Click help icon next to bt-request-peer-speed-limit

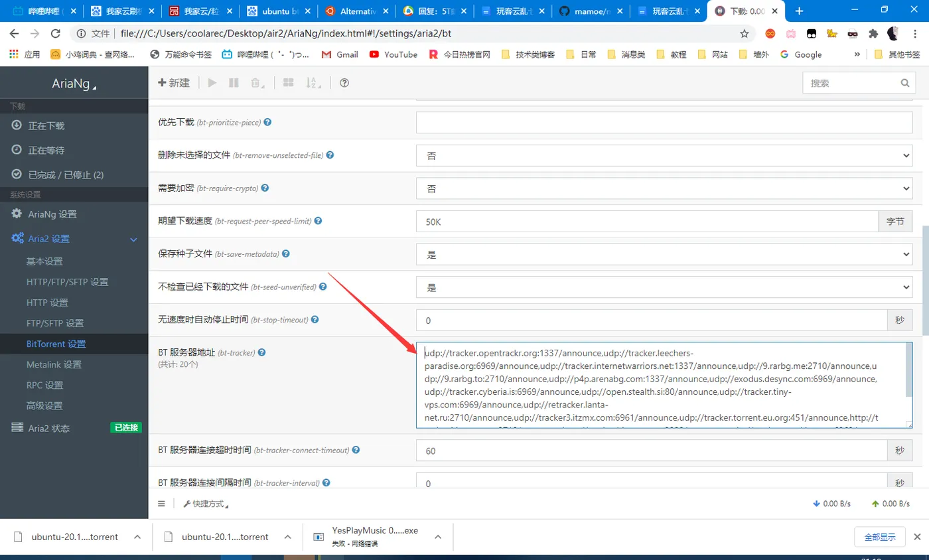click(318, 221)
